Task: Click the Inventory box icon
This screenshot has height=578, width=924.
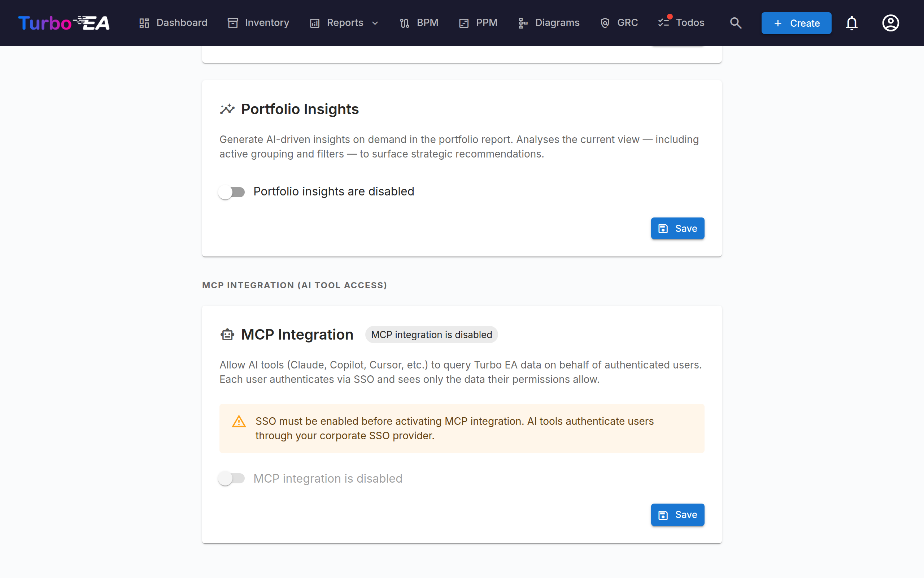Action: point(233,23)
